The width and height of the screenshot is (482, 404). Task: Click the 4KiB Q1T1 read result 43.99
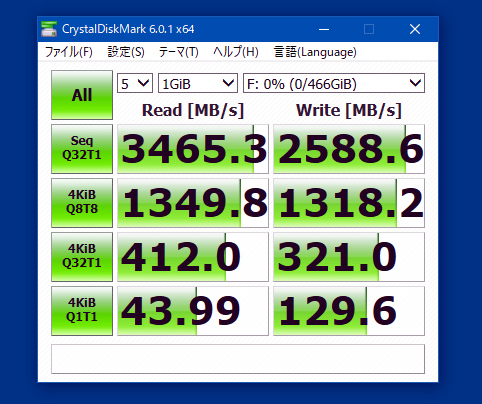[193, 311]
